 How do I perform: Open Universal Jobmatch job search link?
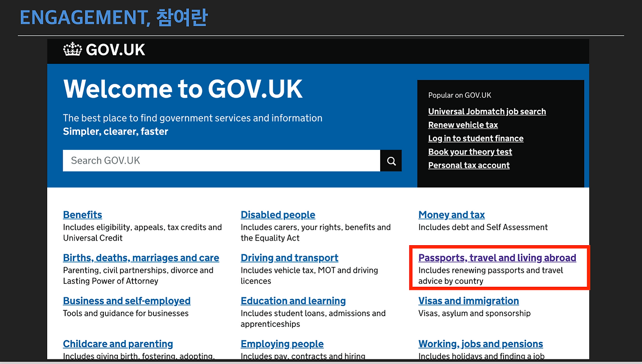[x=487, y=111]
